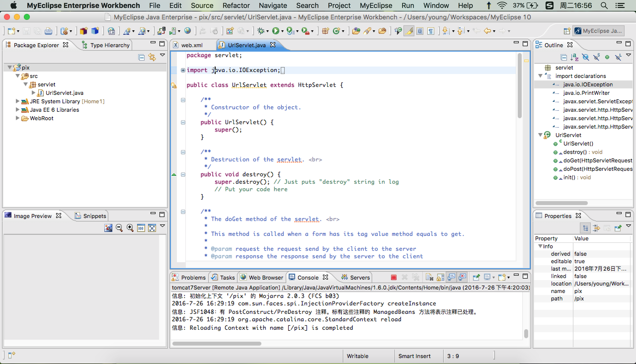Expand the folded import block in editor
This screenshot has width=636, height=364.
pyautogui.click(x=183, y=70)
